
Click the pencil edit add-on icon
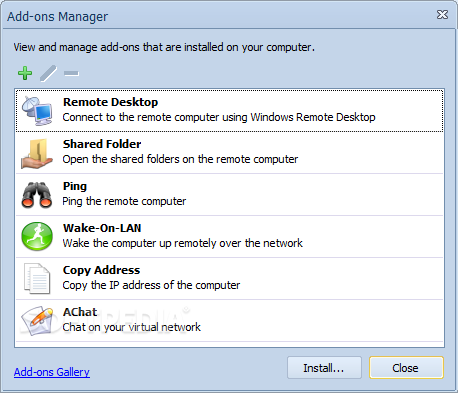[48, 73]
